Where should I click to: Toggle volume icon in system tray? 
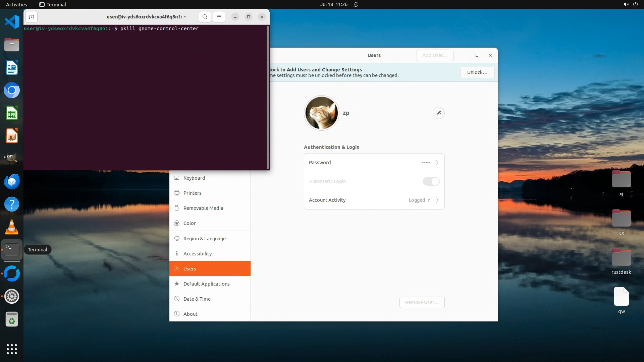click(626, 5)
